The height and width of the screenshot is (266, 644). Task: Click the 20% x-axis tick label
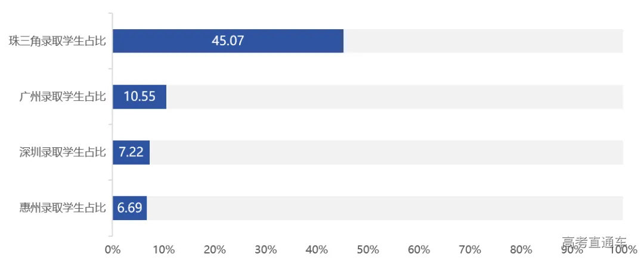point(215,249)
